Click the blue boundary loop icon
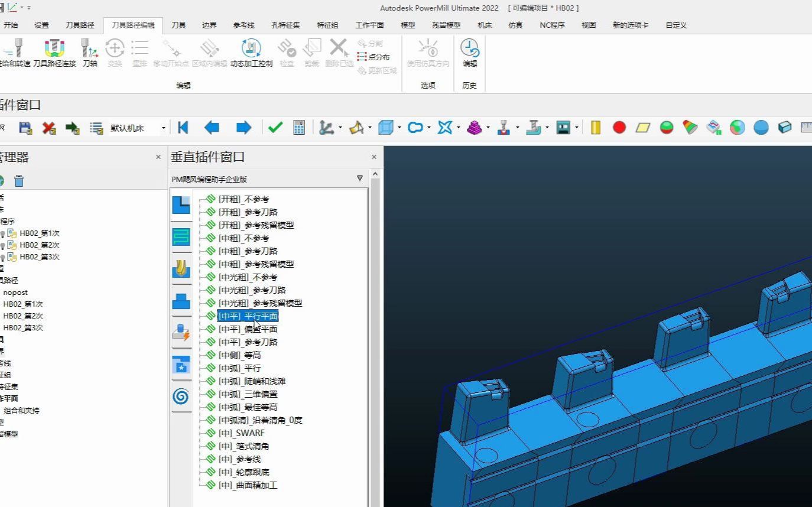The image size is (812, 507). [x=415, y=128]
